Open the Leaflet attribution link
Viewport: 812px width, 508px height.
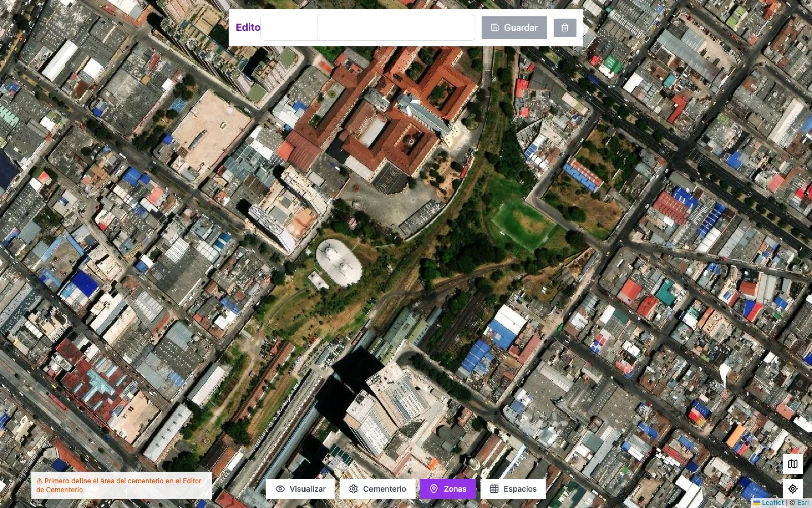tap(768, 503)
